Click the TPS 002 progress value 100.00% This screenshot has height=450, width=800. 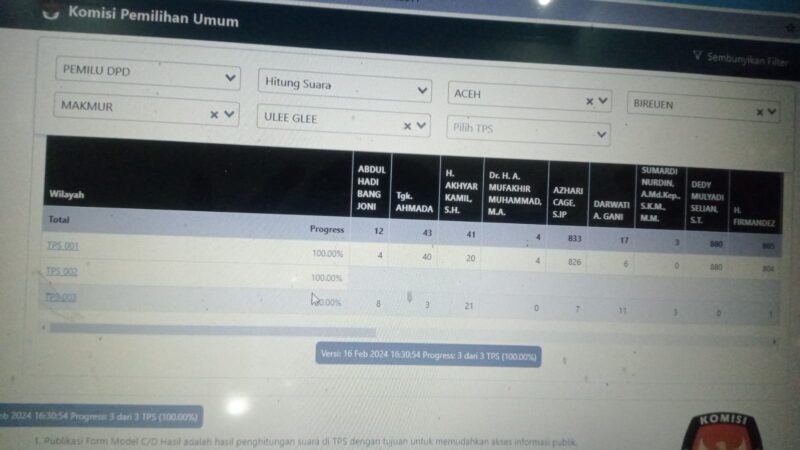click(326, 278)
